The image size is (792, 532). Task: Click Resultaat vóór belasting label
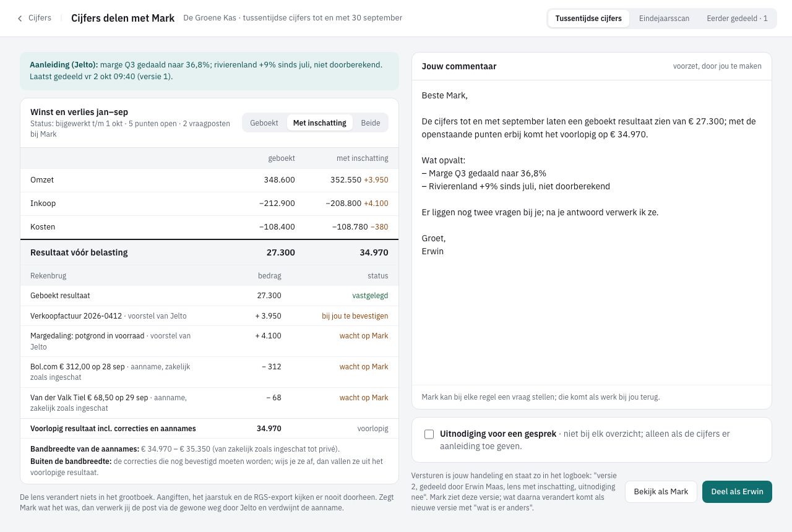click(x=79, y=252)
